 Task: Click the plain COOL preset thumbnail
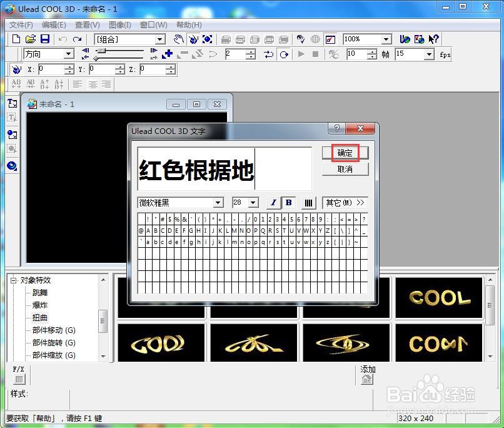pos(439,298)
